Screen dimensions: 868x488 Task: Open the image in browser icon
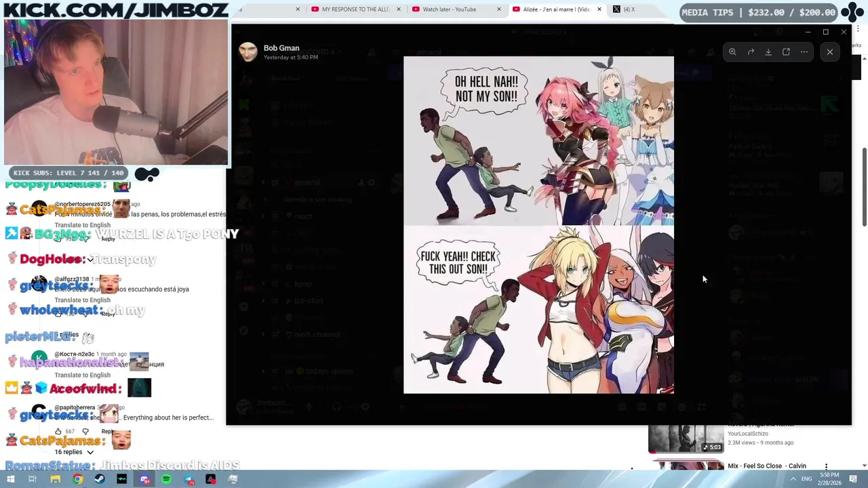click(x=786, y=52)
